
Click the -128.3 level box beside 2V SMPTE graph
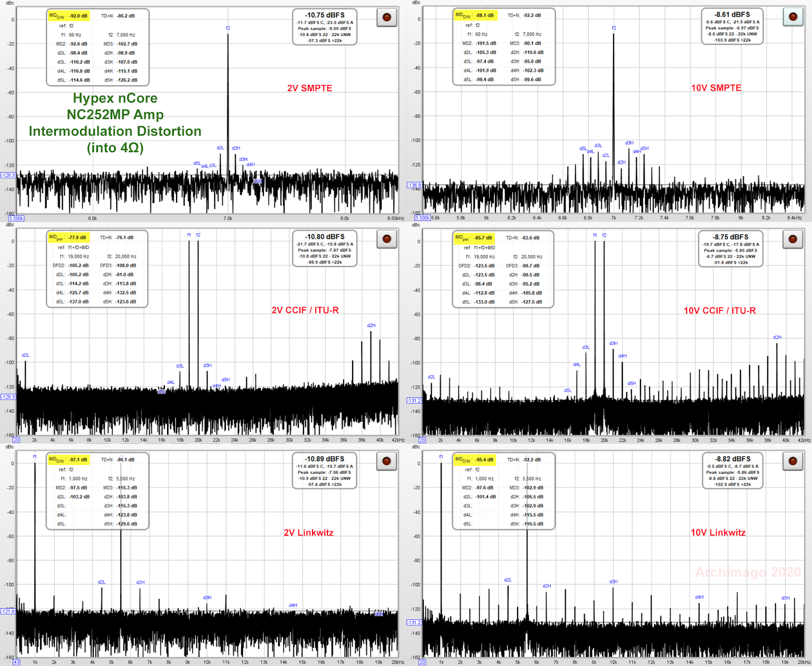coord(8,176)
